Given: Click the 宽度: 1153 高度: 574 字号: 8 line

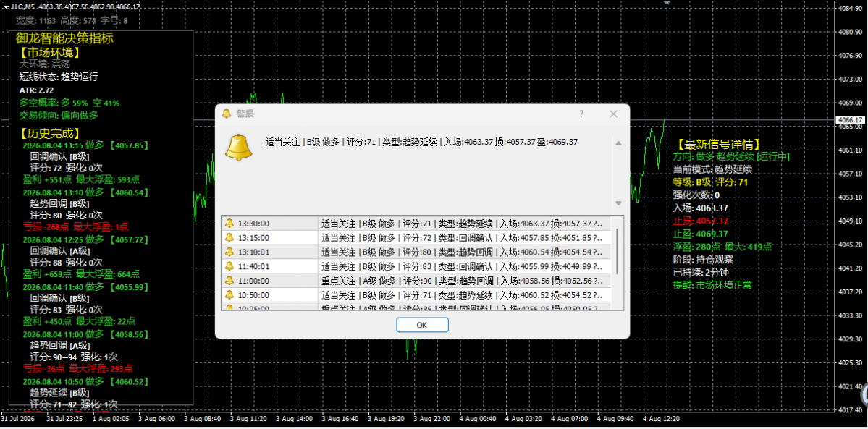Looking at the screenshot, I should [x=72, y=20].
